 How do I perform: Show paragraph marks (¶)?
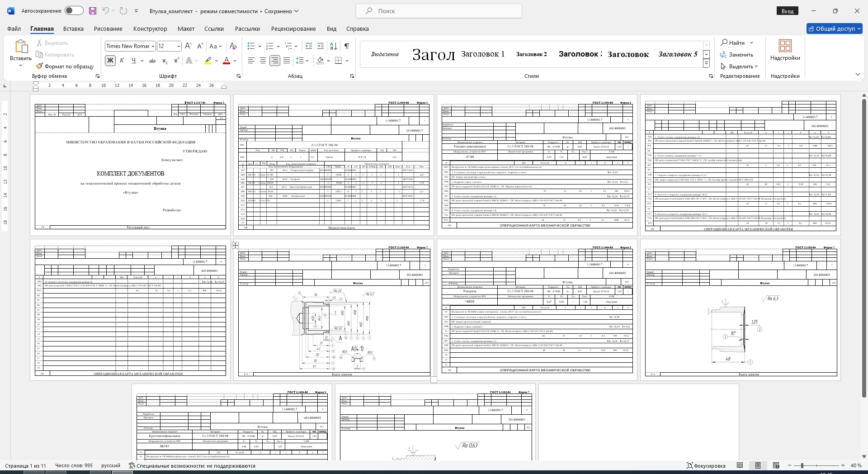tap(346, 46)
